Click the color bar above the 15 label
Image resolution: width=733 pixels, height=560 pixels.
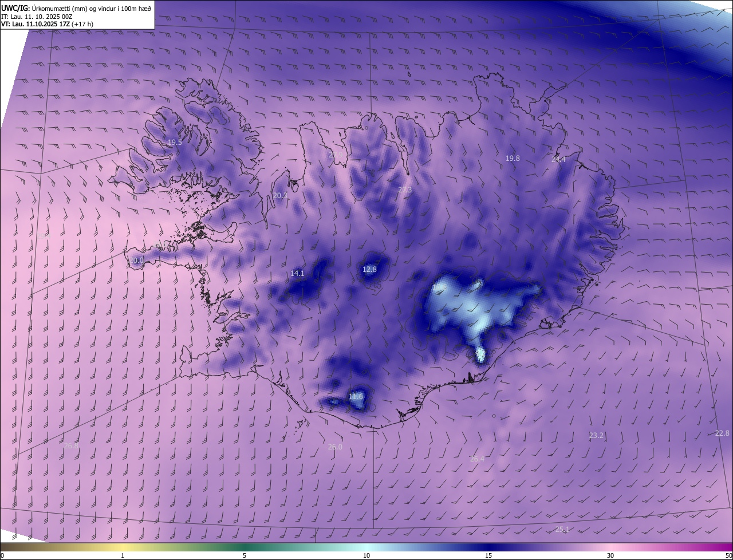[x=488, y=547]
